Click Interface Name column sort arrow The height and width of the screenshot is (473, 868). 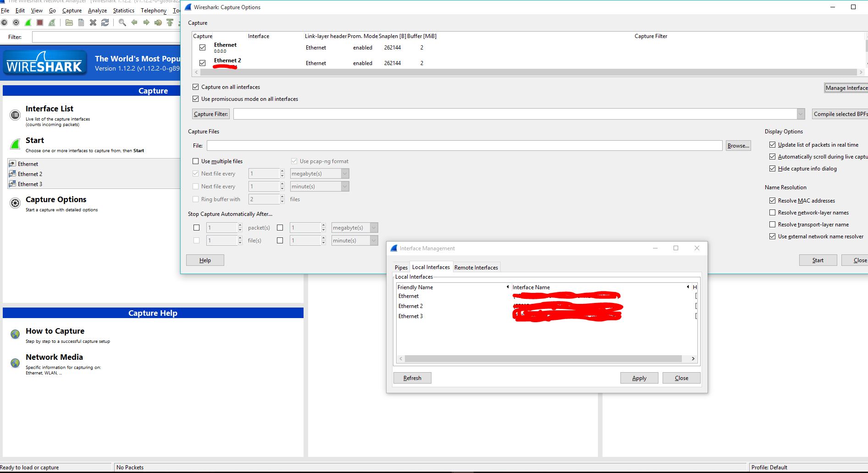pyautogui.click(x=688, y=287)
